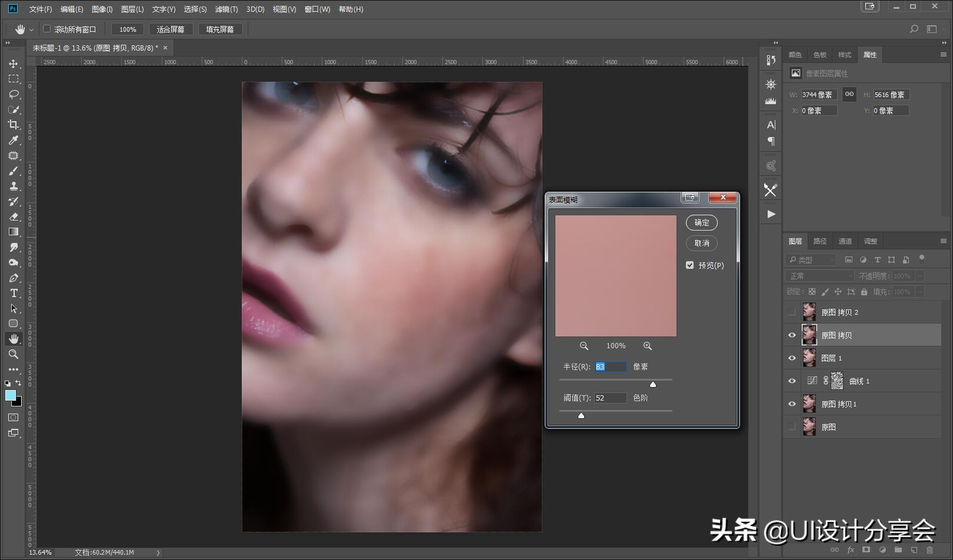Select the Horizontal Type tool
This screenshot has width=953, height=560.
14,293
